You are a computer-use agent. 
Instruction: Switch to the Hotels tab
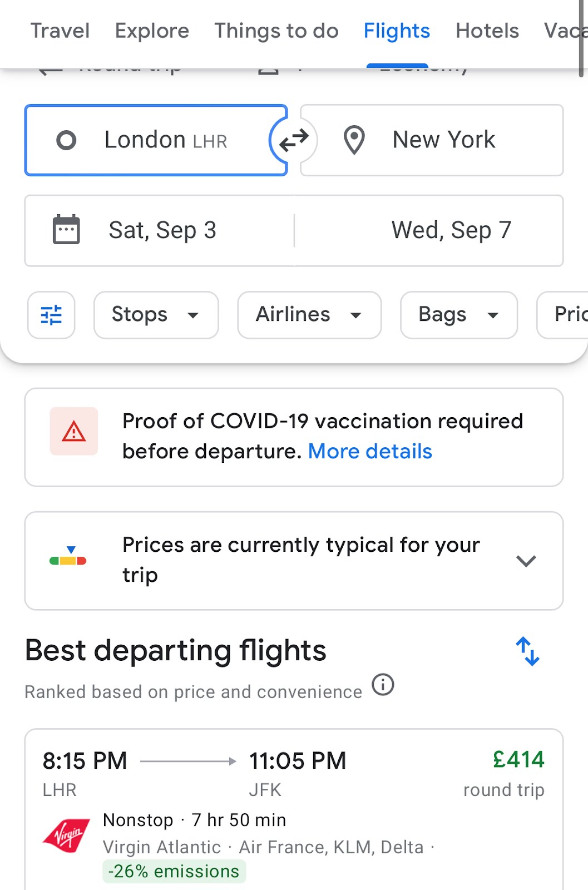tap(487, 31)
